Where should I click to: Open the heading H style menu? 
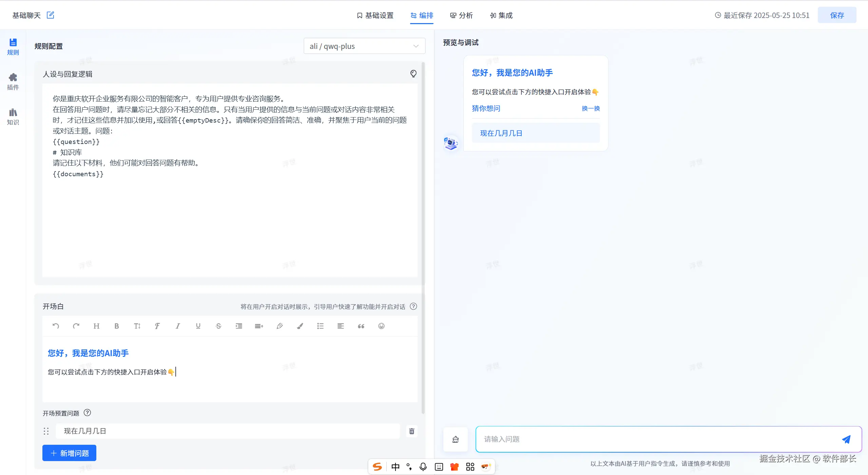[96, 326]
